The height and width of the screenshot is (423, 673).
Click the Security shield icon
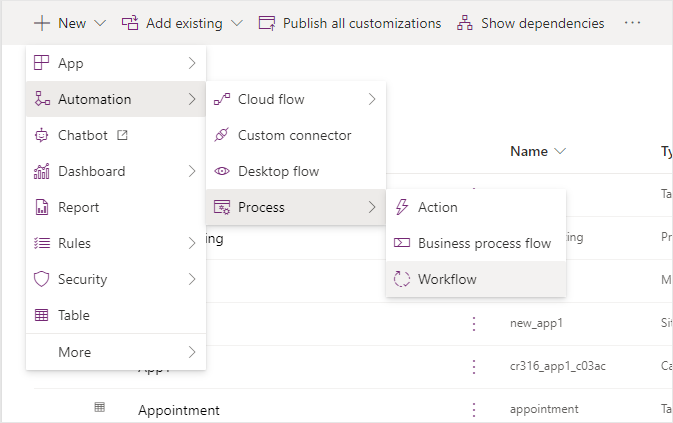coord(42,279)
